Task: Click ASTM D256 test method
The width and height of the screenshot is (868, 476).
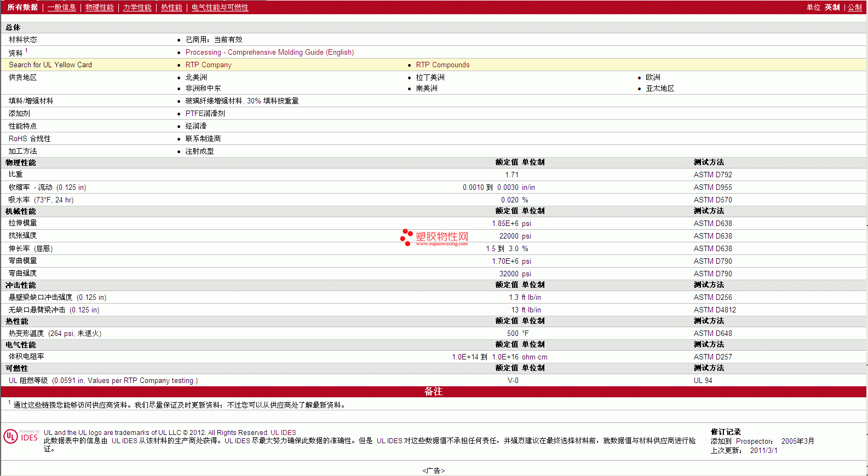Action: pos(712,297)
